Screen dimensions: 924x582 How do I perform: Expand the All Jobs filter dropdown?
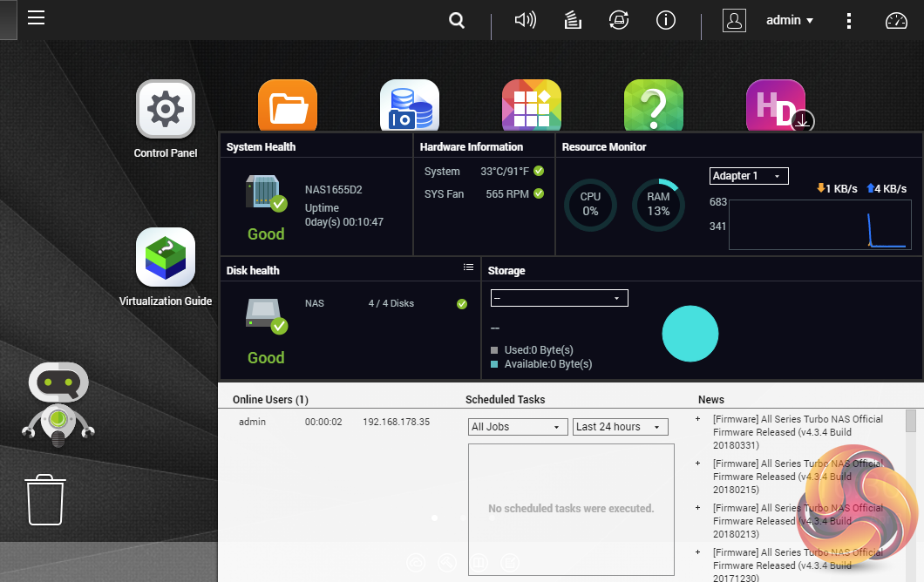click(518, 427)
